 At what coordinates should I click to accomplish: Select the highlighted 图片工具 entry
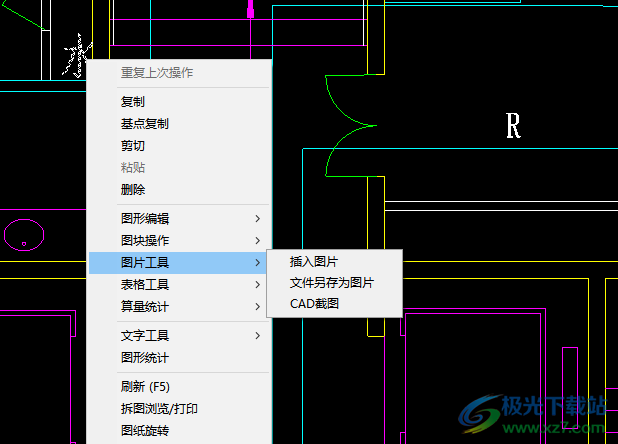pyautogui.click(x=179, y=263)
